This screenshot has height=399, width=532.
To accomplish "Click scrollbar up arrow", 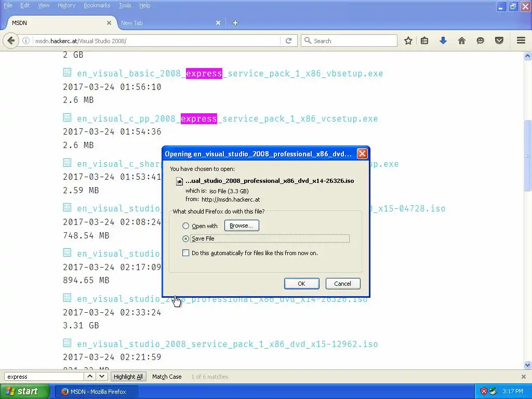I will pyautogui.click(x=528, y=56).
